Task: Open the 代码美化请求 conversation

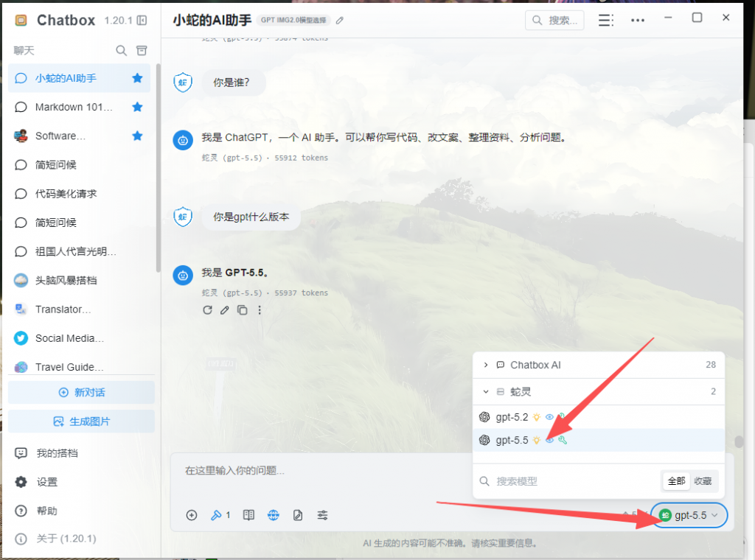Action: pos(66,194)
